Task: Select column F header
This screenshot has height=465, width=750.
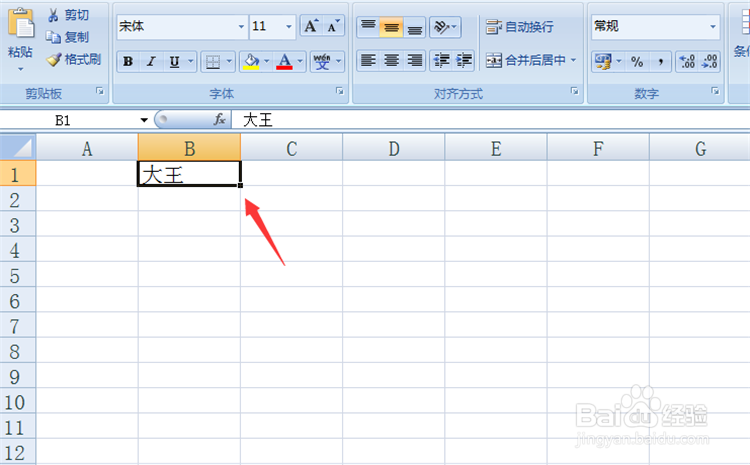Action: [598, 147]
